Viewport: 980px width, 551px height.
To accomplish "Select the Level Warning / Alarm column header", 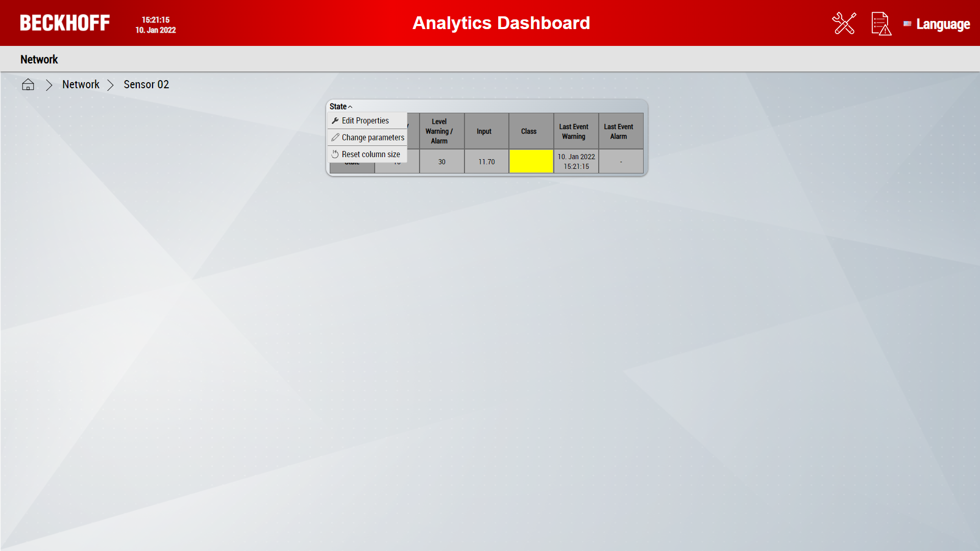I will 442,131.
